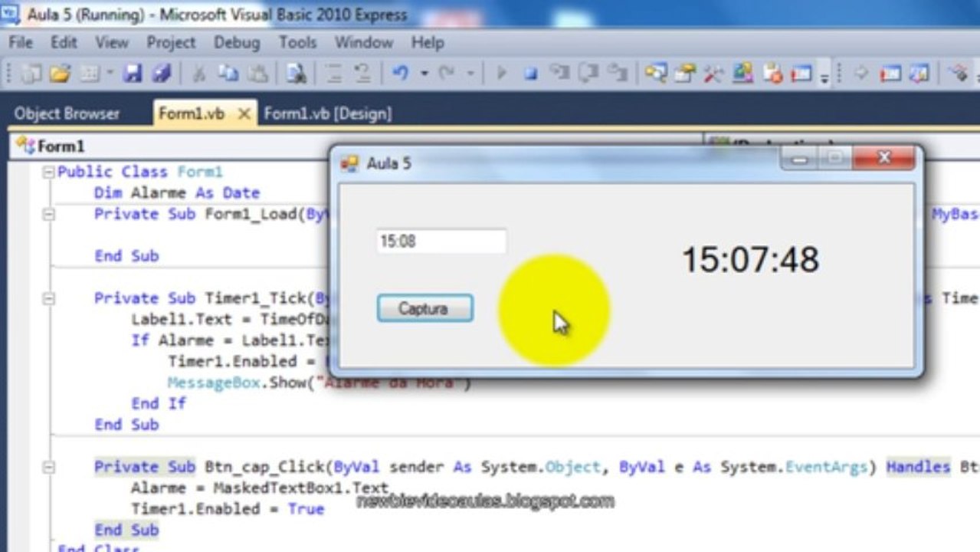Click the 'Timer1.Enabled = True' code line
This screenshot has width=980, height=552.
tap(228, 509)
